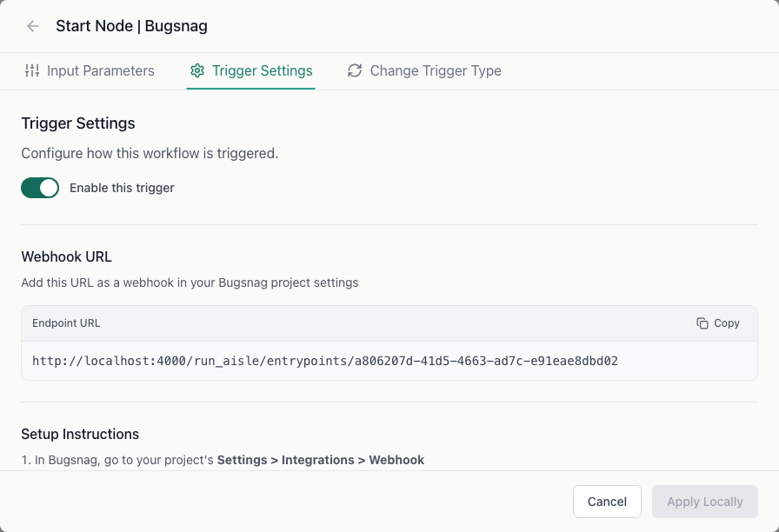The width and height of the screenshot is (779, 532).
Task: Click Copy to copy the webhook URL
Action: tap(718, 323)
